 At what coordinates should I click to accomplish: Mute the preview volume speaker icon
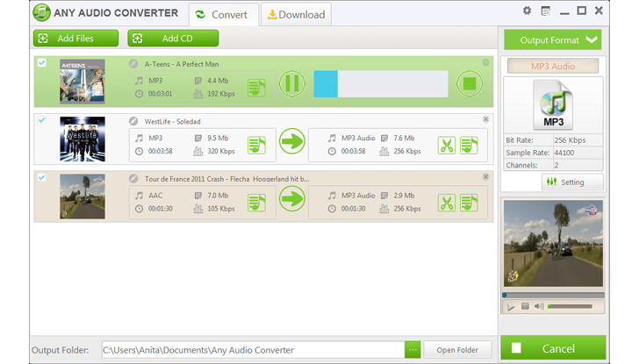(x=539, y=306)
